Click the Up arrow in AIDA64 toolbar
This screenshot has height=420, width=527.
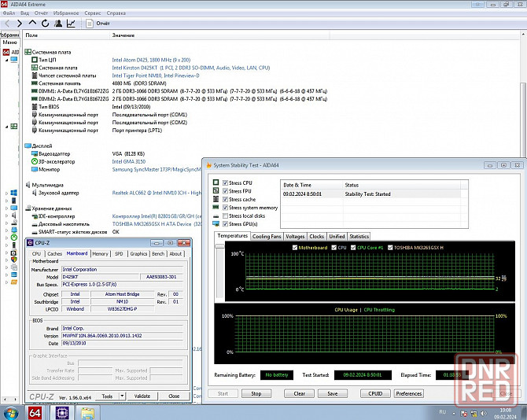[32, 24]
